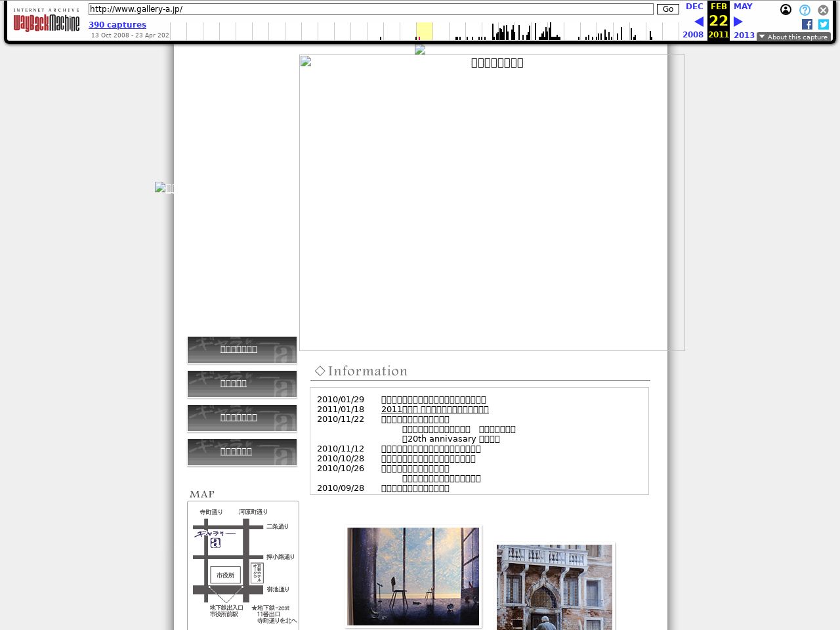Open the painting thumbnail with chairs by a window
The image size is (840, 630).
click(x=413, y=576)
